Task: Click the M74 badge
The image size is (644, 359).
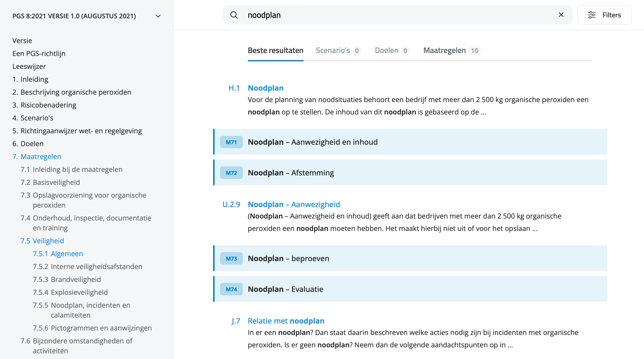Action: 231,289
